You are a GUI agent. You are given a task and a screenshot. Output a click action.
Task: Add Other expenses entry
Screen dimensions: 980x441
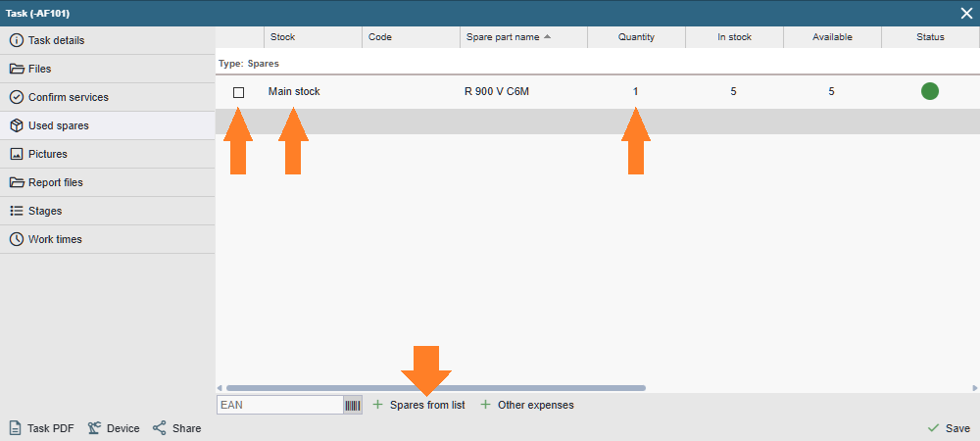click(527, 405)
